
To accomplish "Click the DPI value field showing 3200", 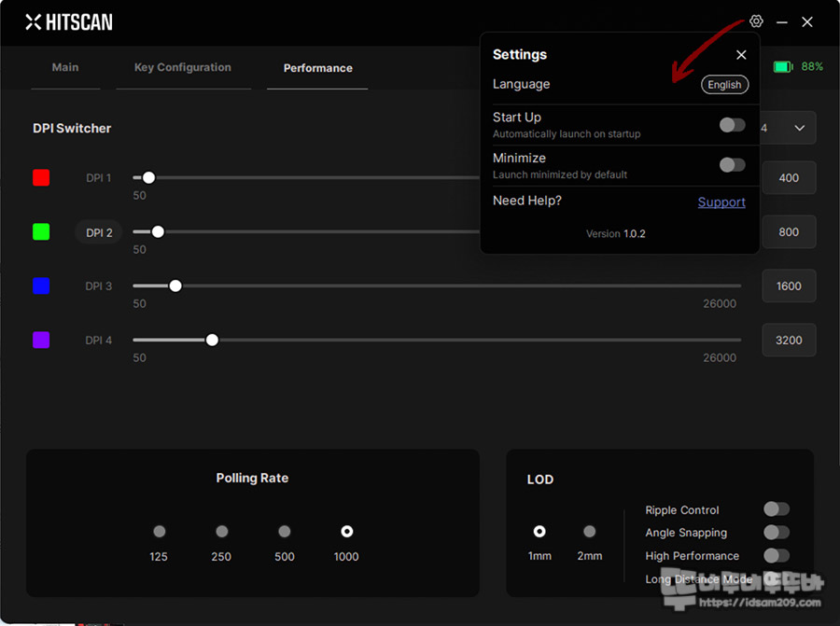I will click(x=789, y=340).
